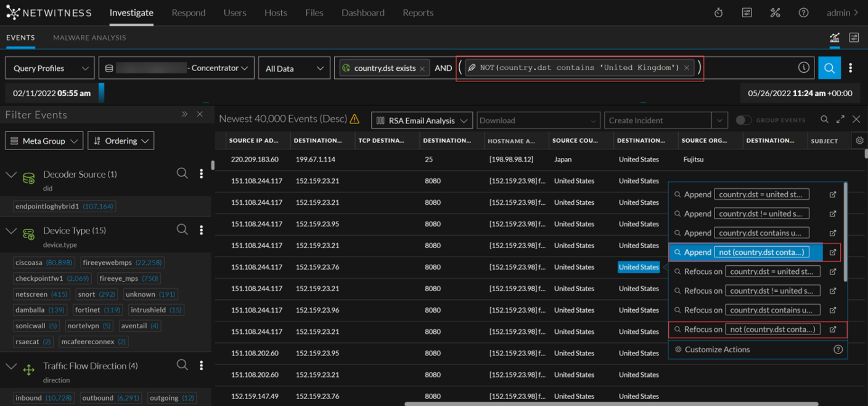Open Append country.dst = in new tab
Image resolution: width=868 pixels, height=406 pixels.
pos(832,194)
